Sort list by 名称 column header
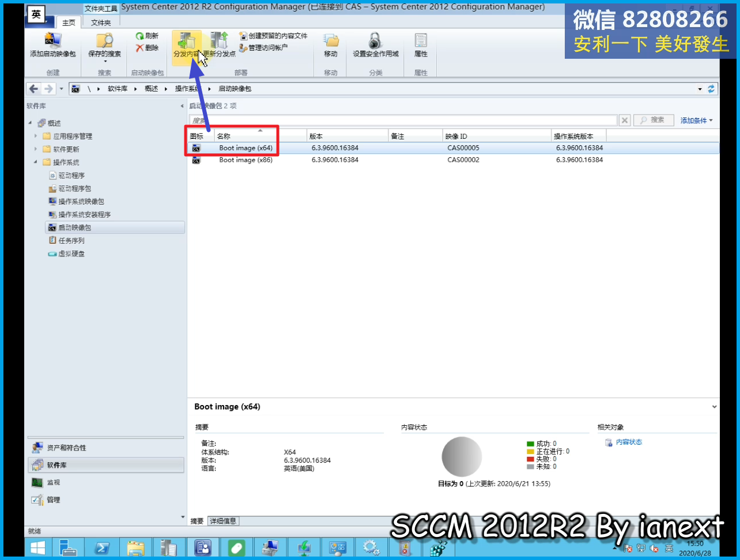The image size is (740, 560). point(260,137)
